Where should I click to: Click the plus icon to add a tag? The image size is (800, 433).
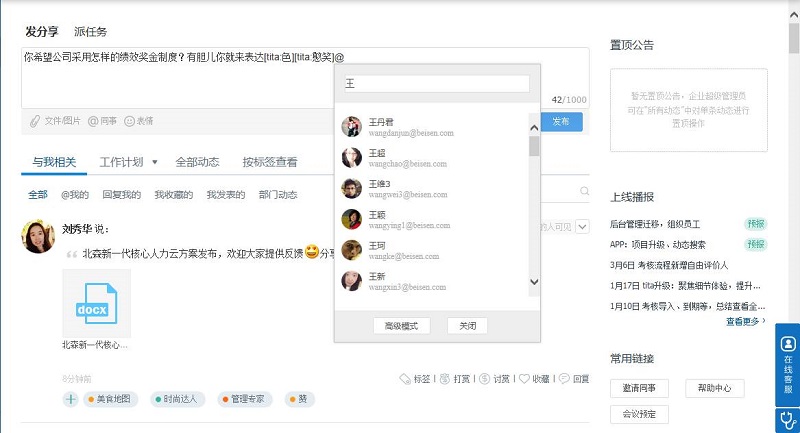(x=71, y=399)
